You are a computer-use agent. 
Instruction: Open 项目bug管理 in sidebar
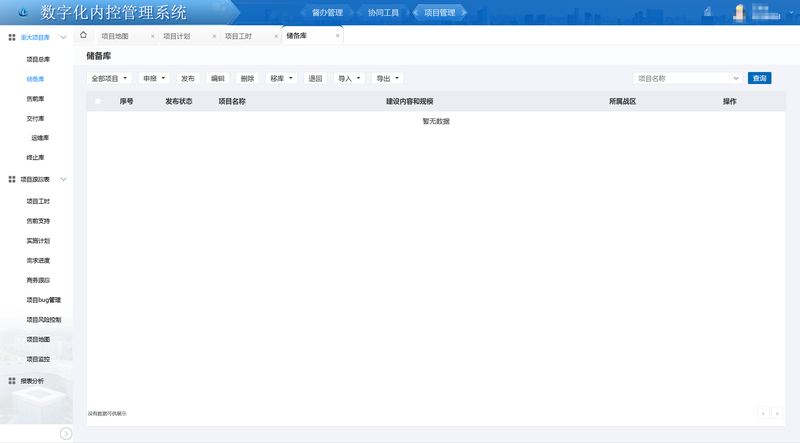43,300
